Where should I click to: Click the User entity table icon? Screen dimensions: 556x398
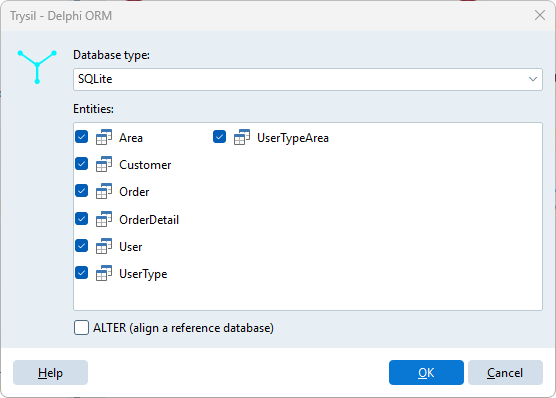pos(104,246)
